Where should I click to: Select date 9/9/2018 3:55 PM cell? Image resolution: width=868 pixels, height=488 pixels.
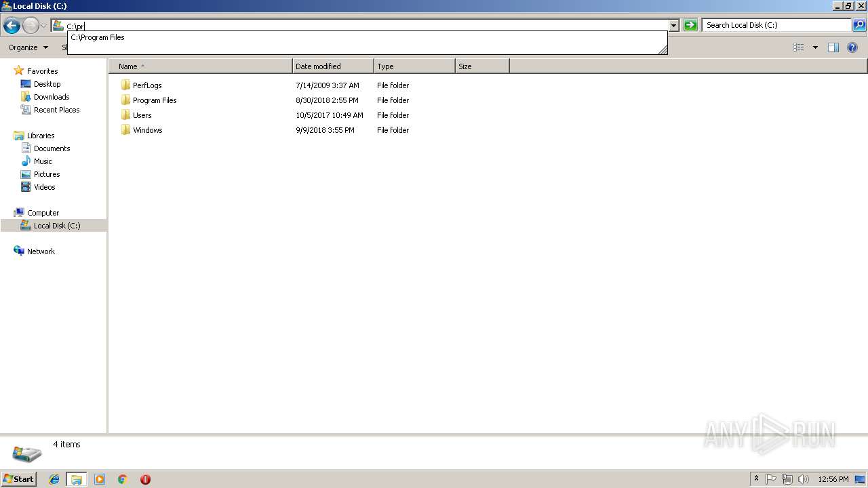325,130
